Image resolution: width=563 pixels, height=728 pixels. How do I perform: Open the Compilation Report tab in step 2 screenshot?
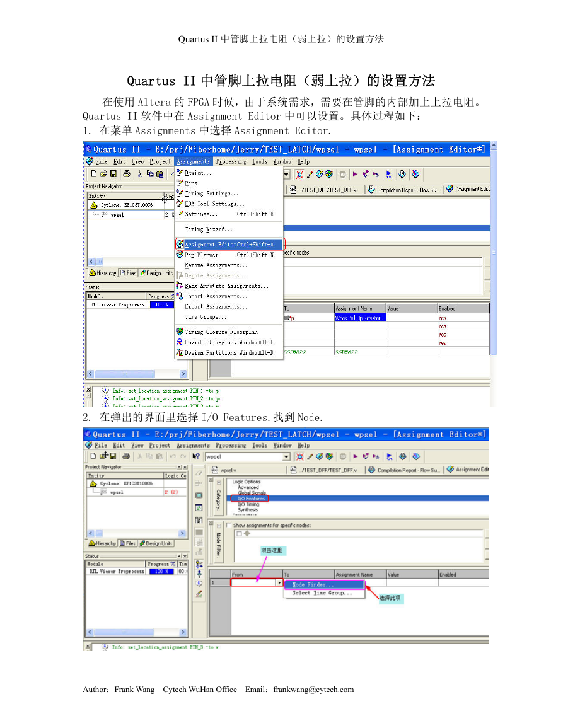(x=403, y=470)
